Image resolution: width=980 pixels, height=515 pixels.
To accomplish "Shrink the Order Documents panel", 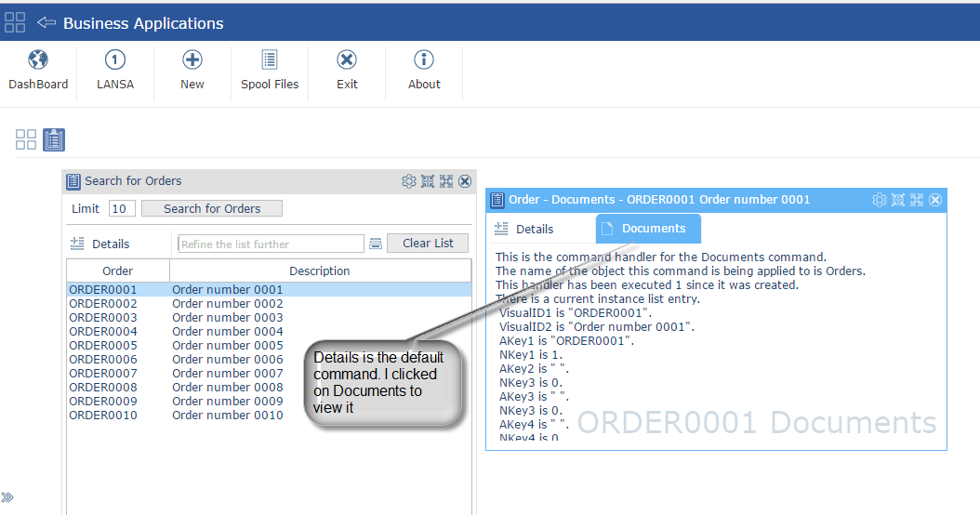I will [898, 200].
